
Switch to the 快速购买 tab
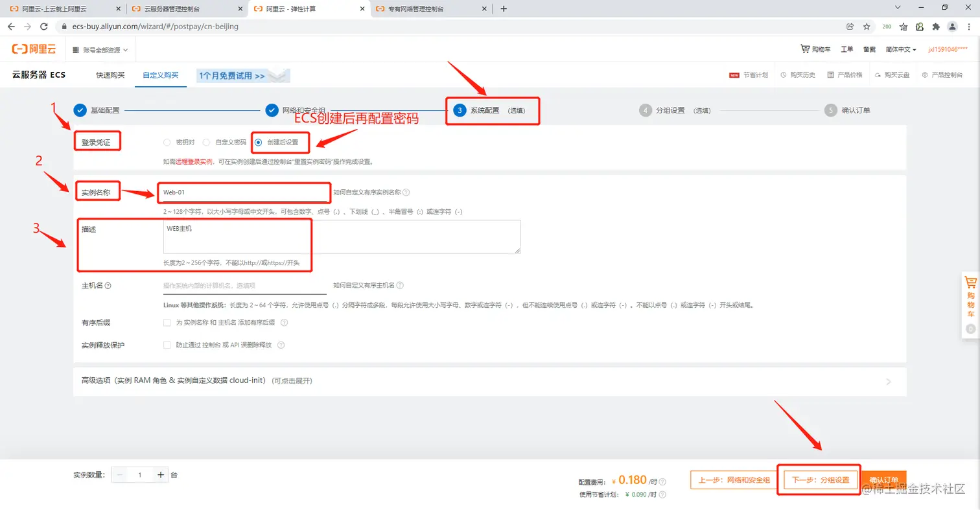tap(110, 75)
